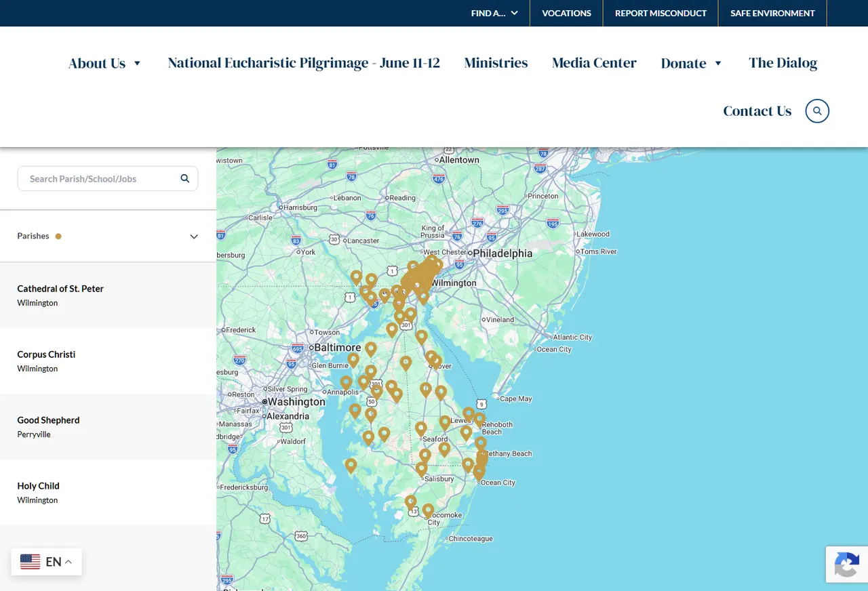Click the Philadelphia label on map
868x591 pixels.
click(502, 253)
